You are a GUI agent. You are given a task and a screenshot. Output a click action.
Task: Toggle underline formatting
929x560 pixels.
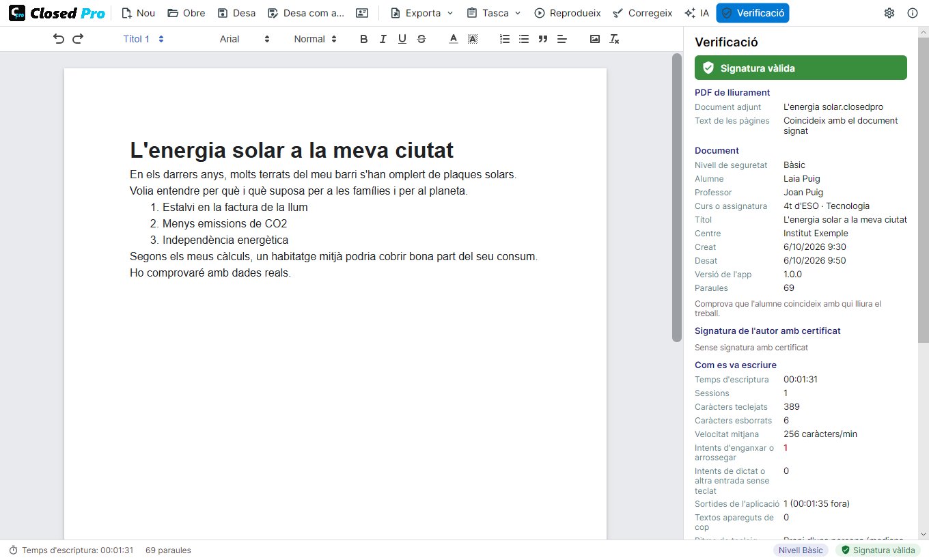coord(402,39)
